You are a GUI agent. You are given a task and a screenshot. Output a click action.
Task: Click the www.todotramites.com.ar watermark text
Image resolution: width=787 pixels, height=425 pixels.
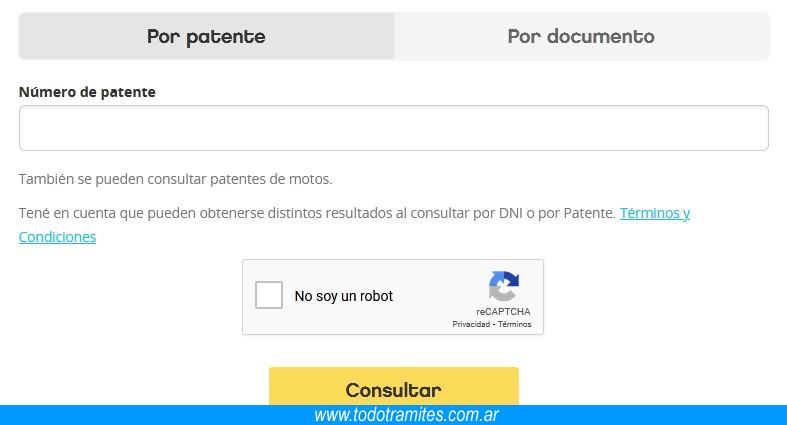pos(406,415)
